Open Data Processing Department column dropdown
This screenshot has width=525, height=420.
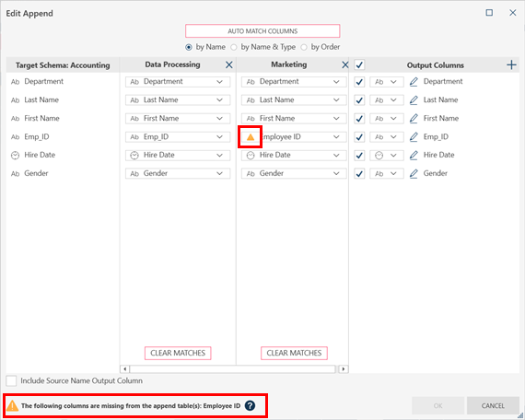[x=178, y=82]
